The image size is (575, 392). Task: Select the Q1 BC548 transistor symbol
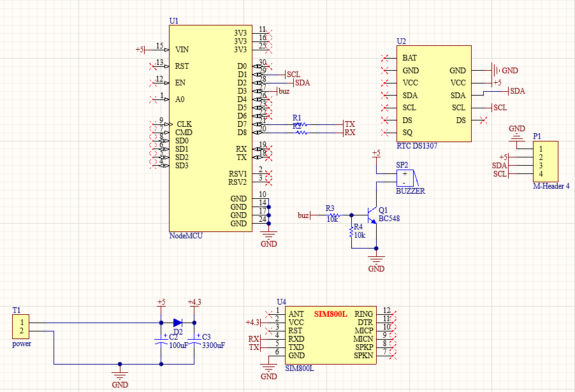coord(372,215)
